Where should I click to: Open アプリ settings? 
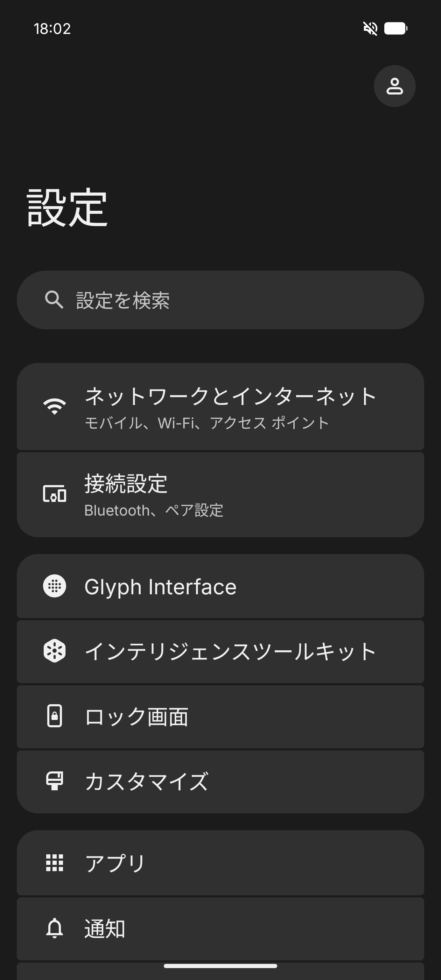point(115,863)
